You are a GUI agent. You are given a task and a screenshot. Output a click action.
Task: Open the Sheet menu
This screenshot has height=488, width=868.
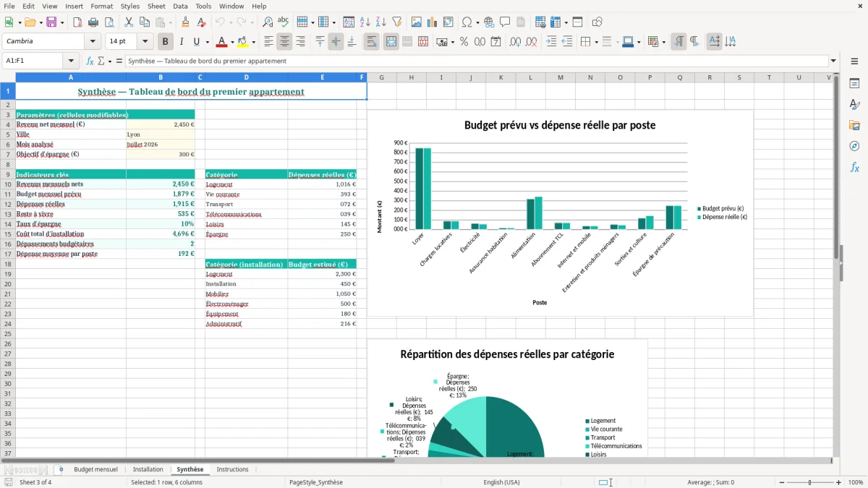[x=156, y=6]
